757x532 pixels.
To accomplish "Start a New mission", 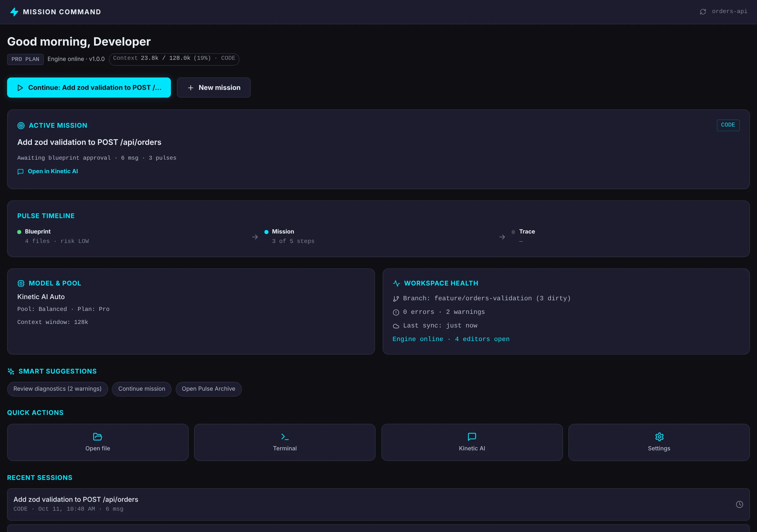I will (214, 88).
